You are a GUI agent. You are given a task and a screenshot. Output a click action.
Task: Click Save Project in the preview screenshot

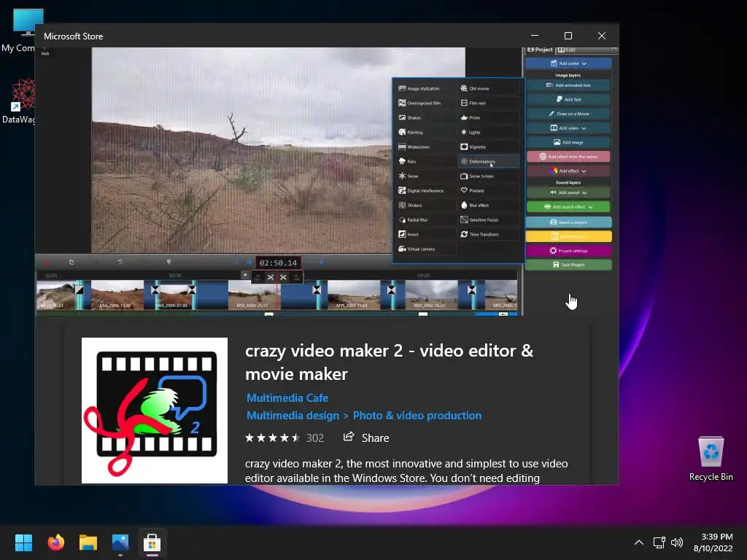click(568, 265)
